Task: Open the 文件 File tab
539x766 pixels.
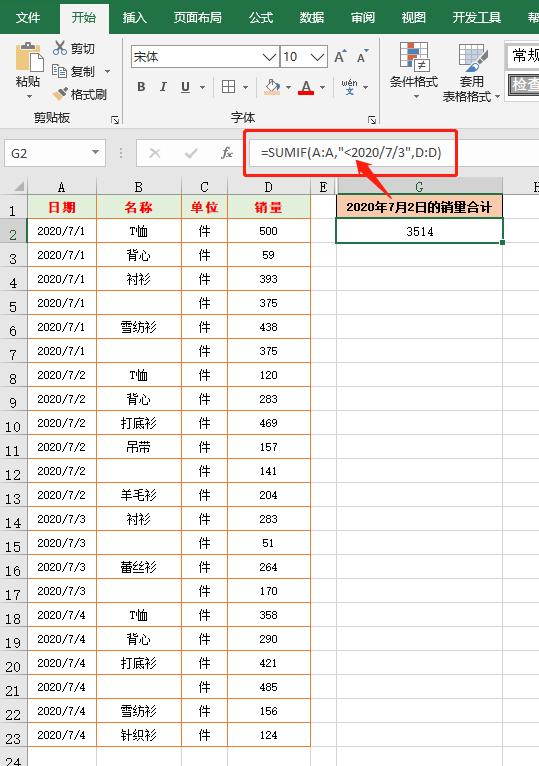Action: (28, 18)
